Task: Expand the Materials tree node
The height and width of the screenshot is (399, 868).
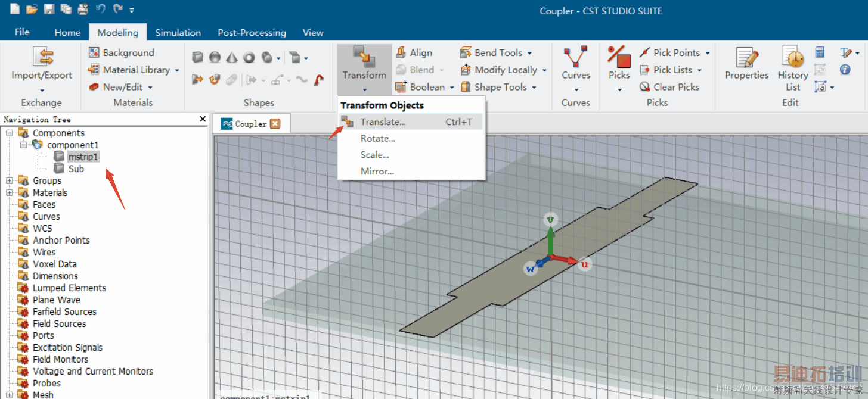Action: 10,192
